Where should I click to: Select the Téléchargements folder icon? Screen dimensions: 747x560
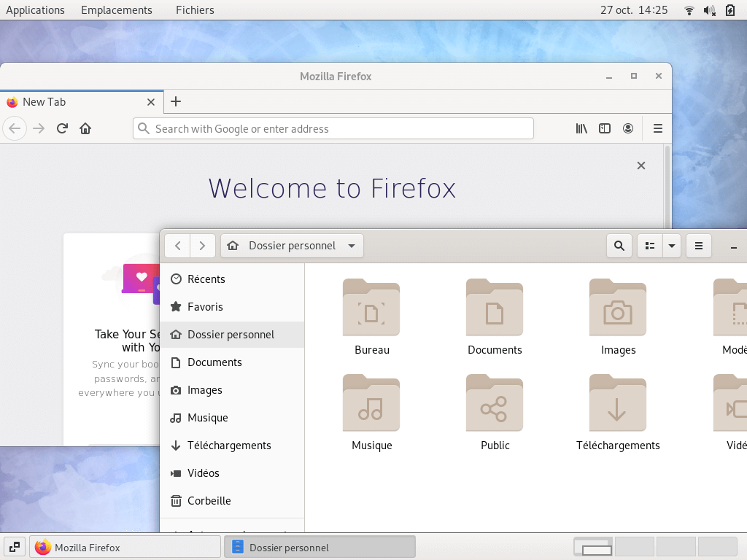point(618,403)
